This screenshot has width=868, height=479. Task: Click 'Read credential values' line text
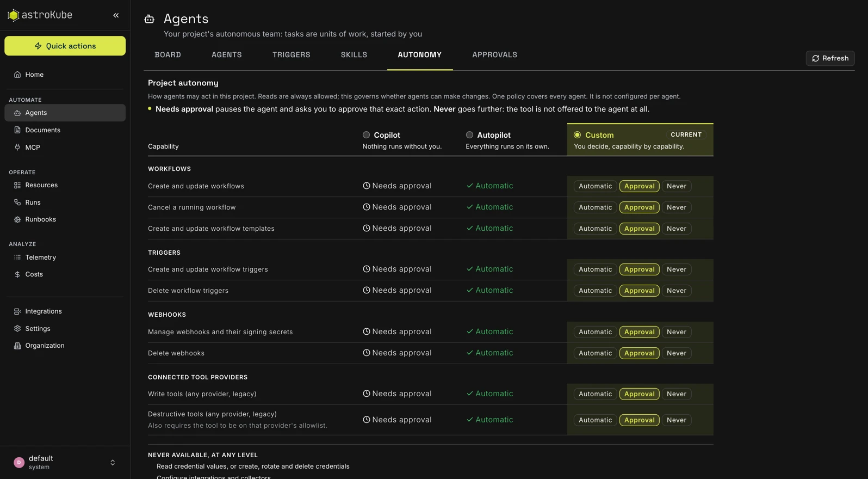click(x=253, y=466)
